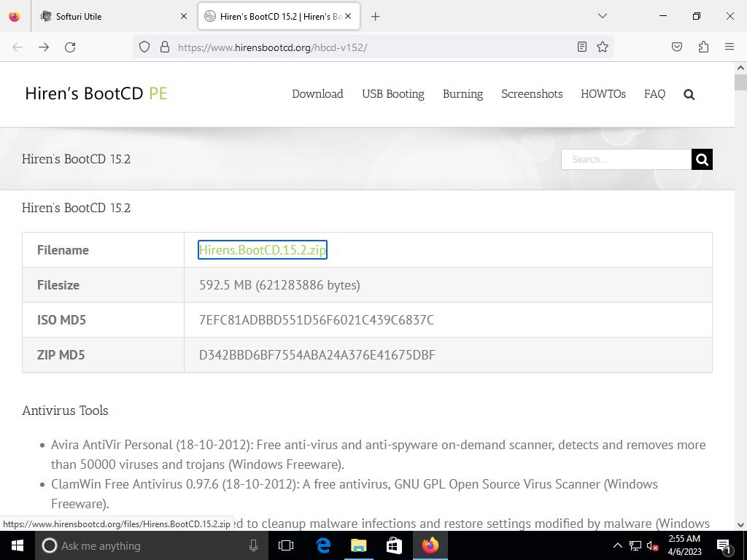Download the Hirens.BootCD.15.2.zip link

pyautogui.click(x=262, y=250)
